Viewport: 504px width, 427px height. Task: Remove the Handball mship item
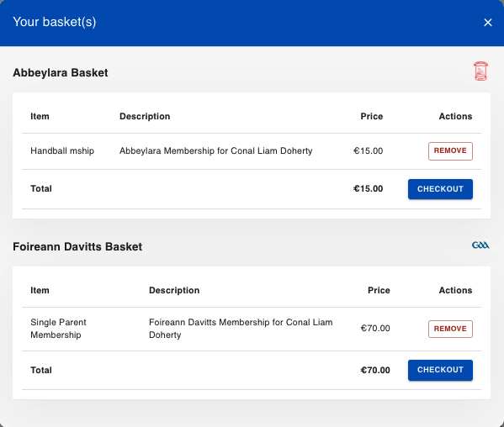click(450, 151)
